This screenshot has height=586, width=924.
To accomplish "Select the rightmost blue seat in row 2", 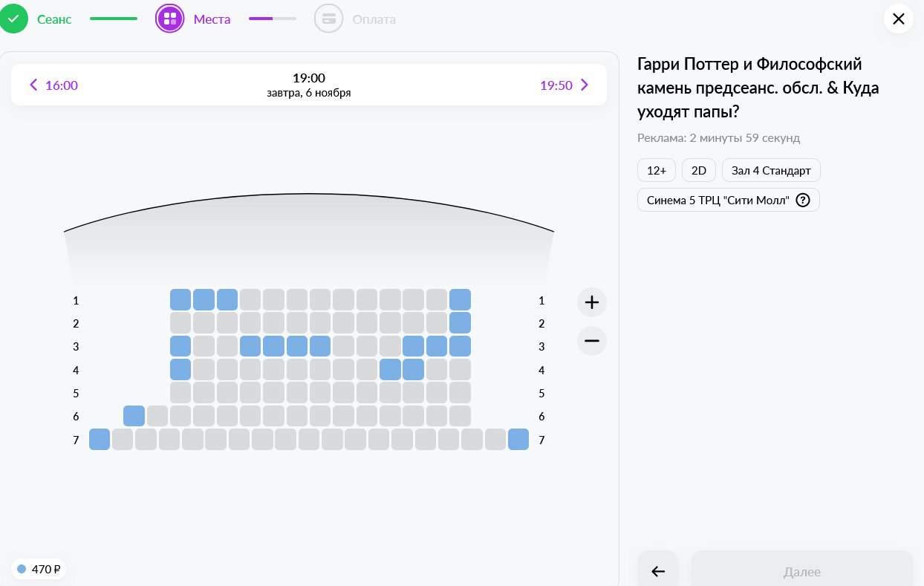I will tap(460, 323).
